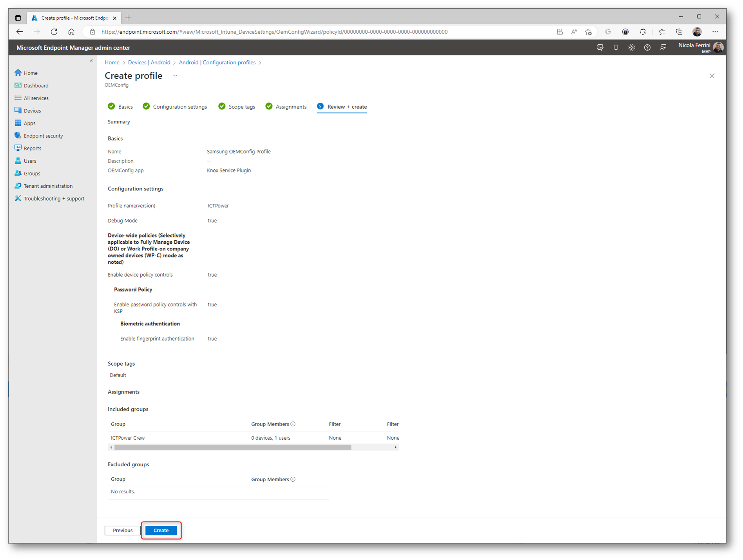Close the Create profile browser tab
Image resolution: width=743 pixels, height=560 pixels.
pos(115,18)
